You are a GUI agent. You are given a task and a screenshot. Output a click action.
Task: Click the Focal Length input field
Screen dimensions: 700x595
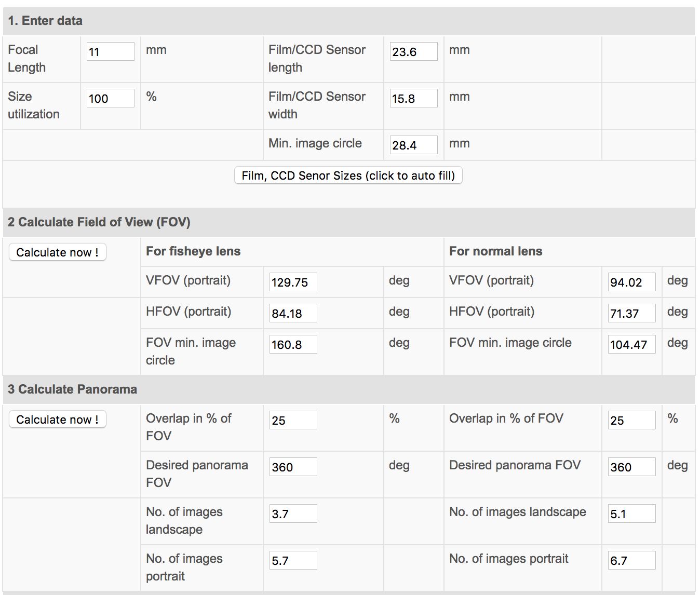(x=111, y=51)
